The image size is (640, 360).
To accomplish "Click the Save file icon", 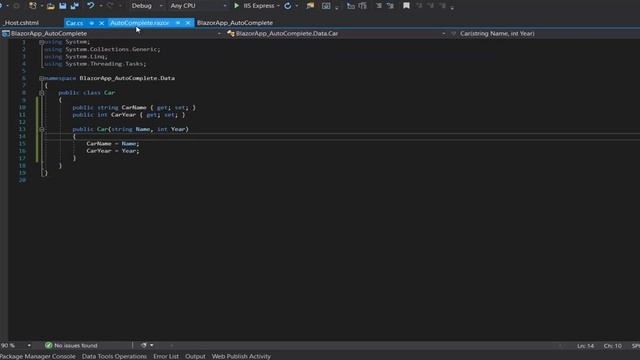I will tap(62, 6).
